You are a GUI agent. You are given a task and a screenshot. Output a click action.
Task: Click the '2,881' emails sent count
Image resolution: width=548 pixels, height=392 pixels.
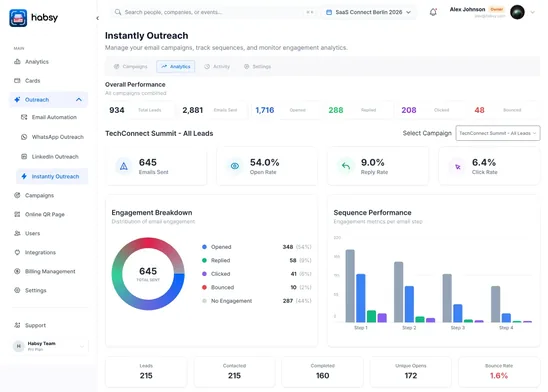tap(193, 110)
